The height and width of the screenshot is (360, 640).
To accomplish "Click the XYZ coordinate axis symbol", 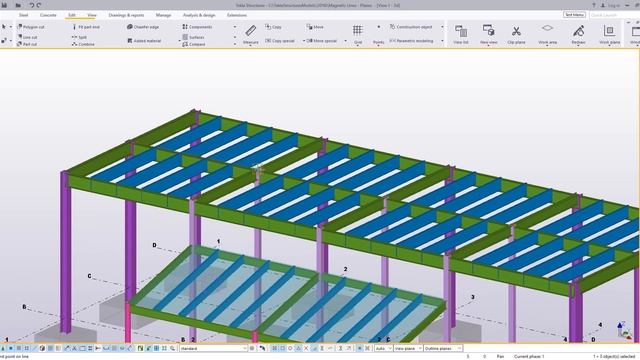I will pos(624,330).
